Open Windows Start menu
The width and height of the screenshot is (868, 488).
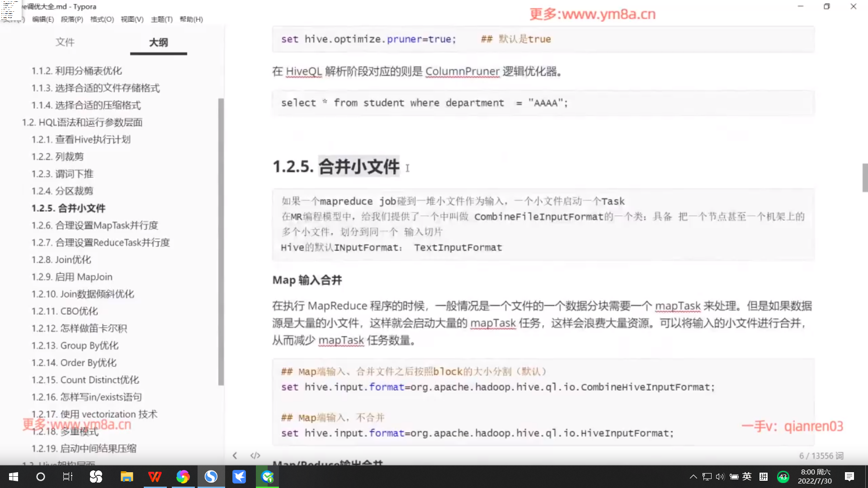tap(14, 477)
